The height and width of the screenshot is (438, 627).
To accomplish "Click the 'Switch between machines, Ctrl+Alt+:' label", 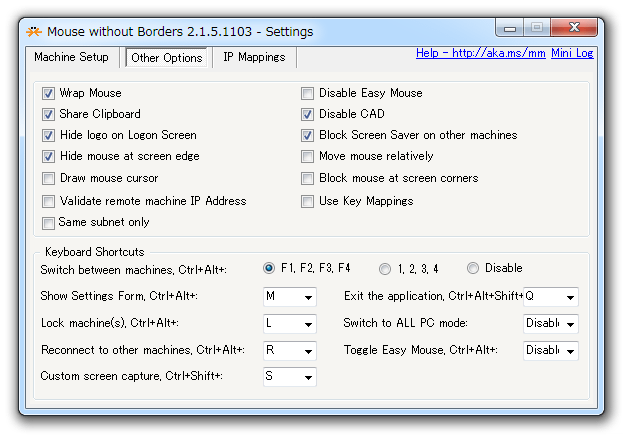I will [x=134, y=270].
